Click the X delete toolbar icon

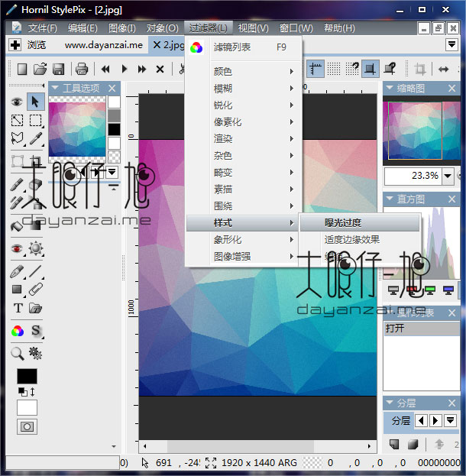click(160, 70)
